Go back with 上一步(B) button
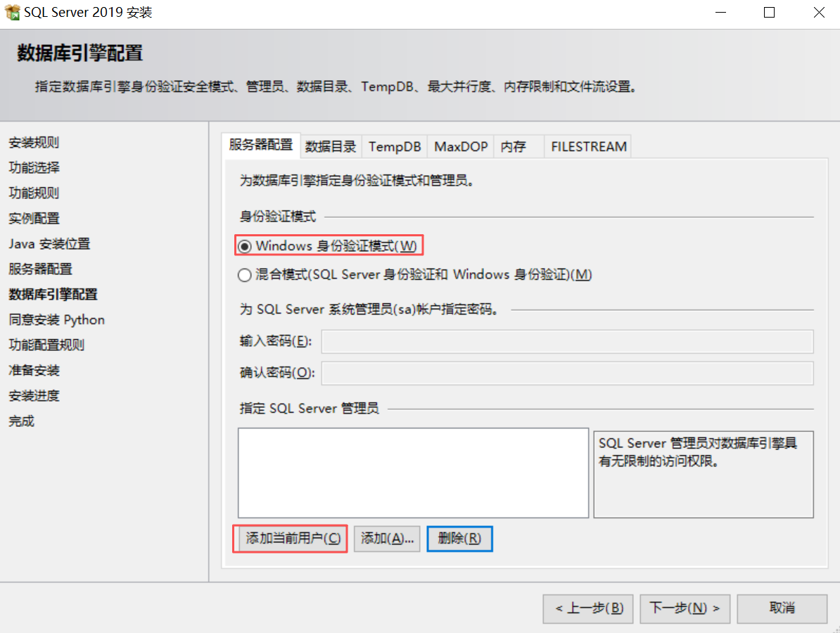This screenshot has height=633, width=840. (588, 608)
